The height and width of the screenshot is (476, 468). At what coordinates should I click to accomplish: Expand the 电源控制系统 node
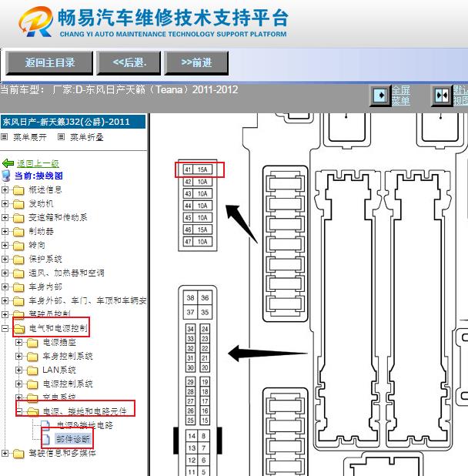coord(18,384)
